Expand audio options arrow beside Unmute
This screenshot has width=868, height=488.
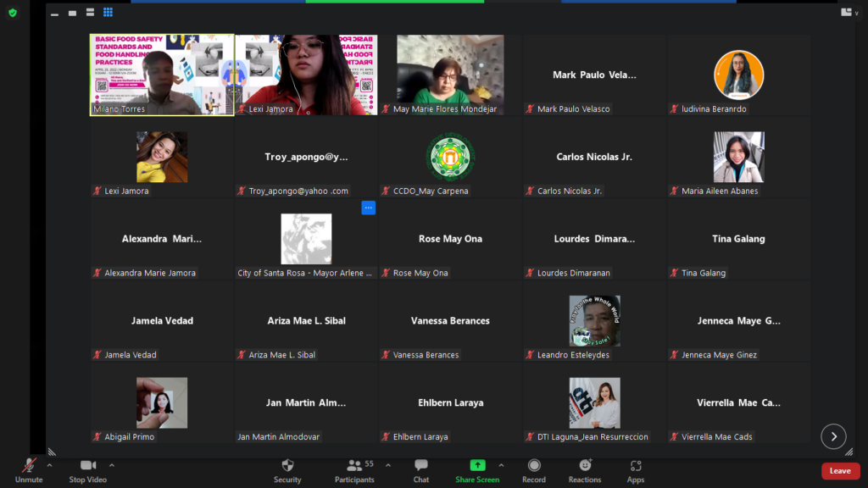(x=49, y=465)
